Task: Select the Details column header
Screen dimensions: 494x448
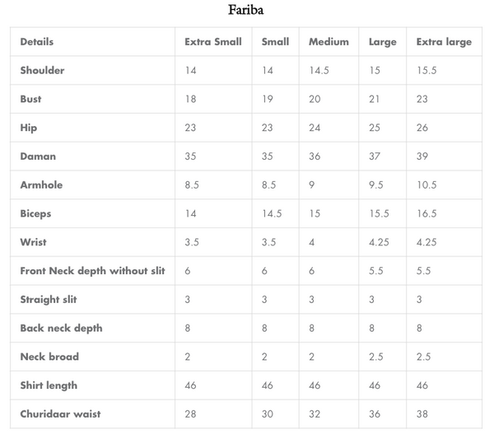Action: 37,42
